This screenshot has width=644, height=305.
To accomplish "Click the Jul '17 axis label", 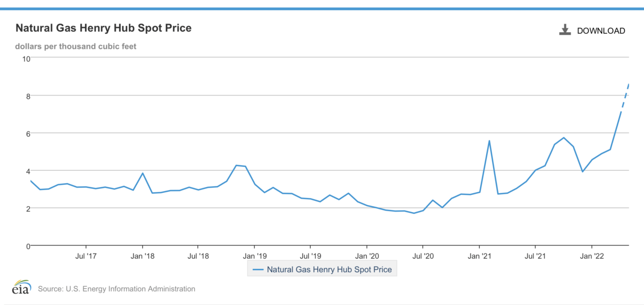I will click(86, 256).
